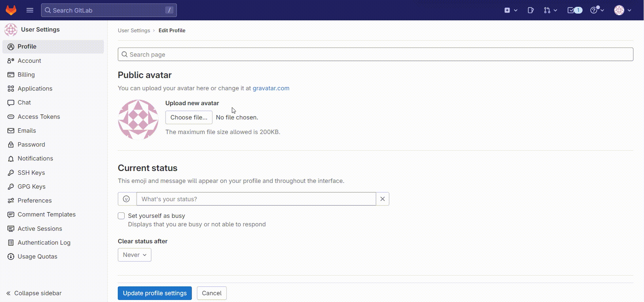Select Notifications in the sidebar
The height and width of the screenshot is (302, 644).
click(x=35, y=158)
